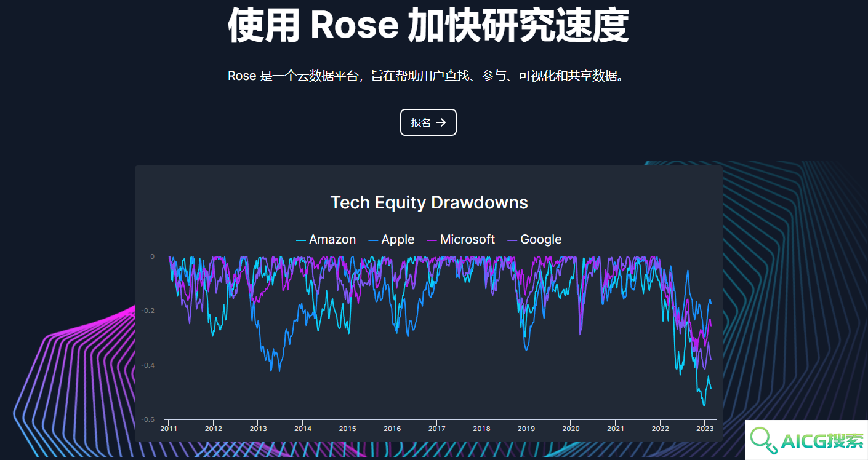
Task: Click the 2016 x-axis label
Action: pos(392,429)
